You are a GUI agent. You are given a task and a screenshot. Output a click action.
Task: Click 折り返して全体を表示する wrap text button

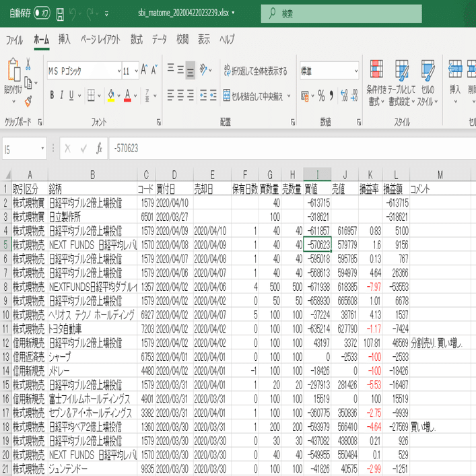click(256, 71)
